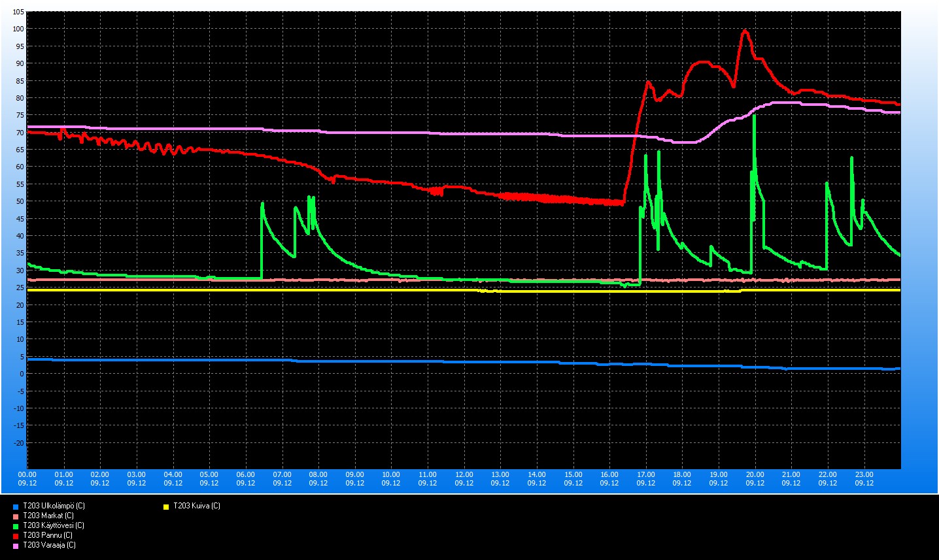This screenshot has width=939, height=560.
Task: Click the red Pannu legend color square
Action: point(16,536)
